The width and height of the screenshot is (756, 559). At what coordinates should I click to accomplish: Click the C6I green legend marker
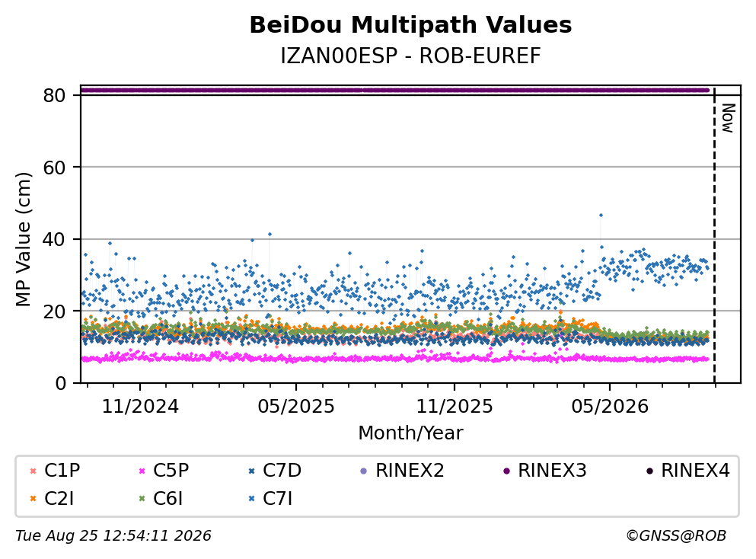click(x=142, y=499)
